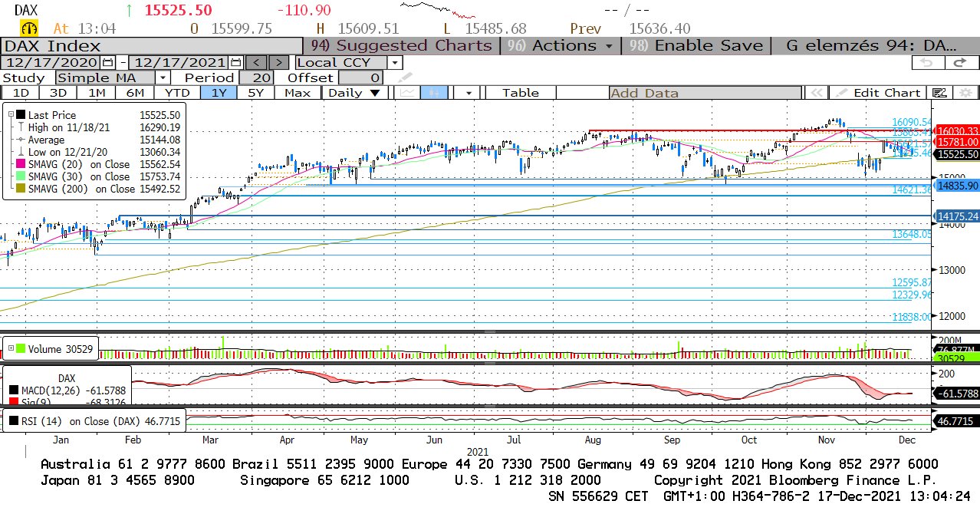Click the Undo arrow button

tap(928, 63)
